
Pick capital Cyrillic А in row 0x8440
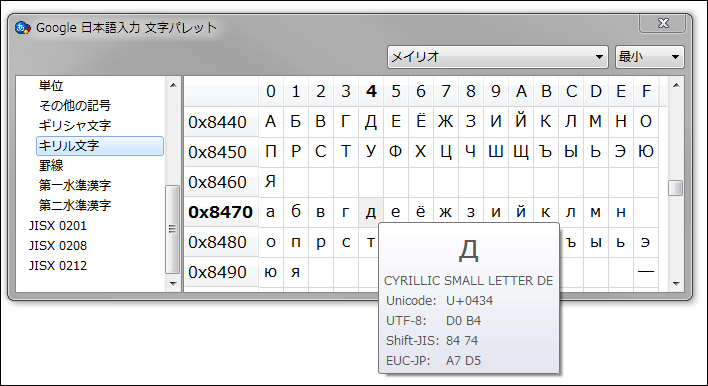coord(271,122)
